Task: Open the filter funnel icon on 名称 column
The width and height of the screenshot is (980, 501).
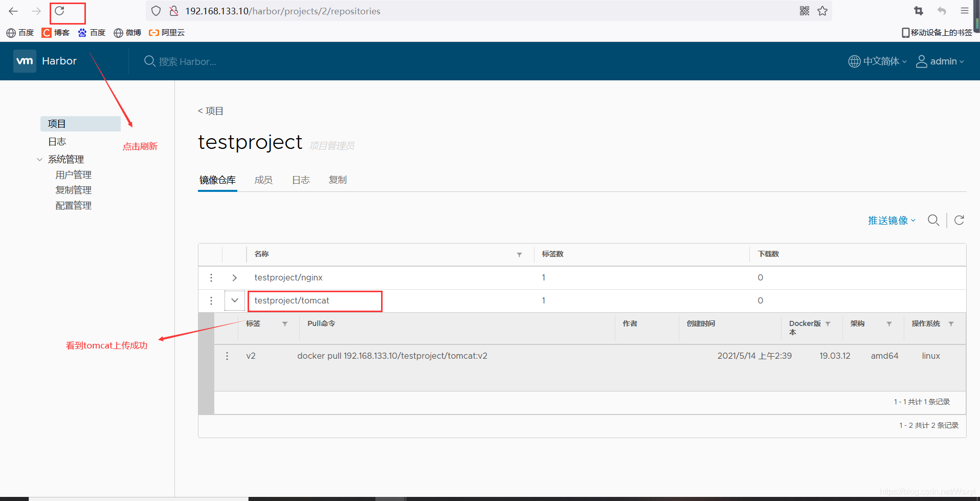Action: [519, 254]
